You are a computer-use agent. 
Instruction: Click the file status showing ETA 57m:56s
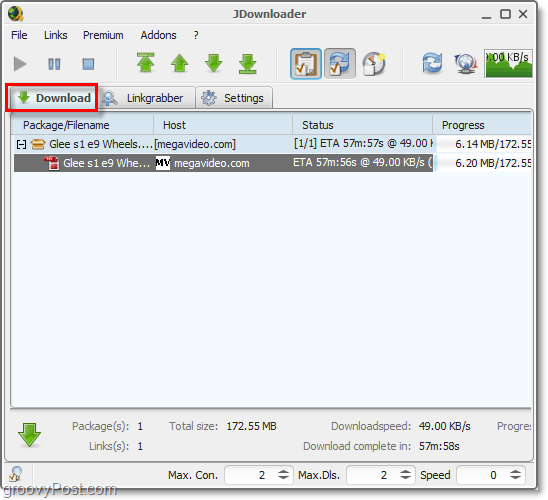pos(363,162)
